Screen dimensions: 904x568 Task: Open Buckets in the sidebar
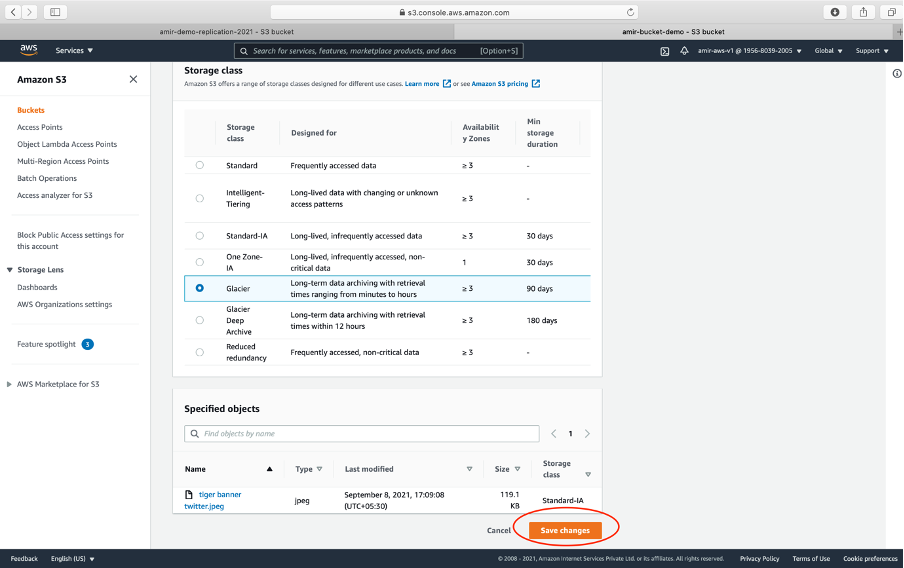point(31,110)
